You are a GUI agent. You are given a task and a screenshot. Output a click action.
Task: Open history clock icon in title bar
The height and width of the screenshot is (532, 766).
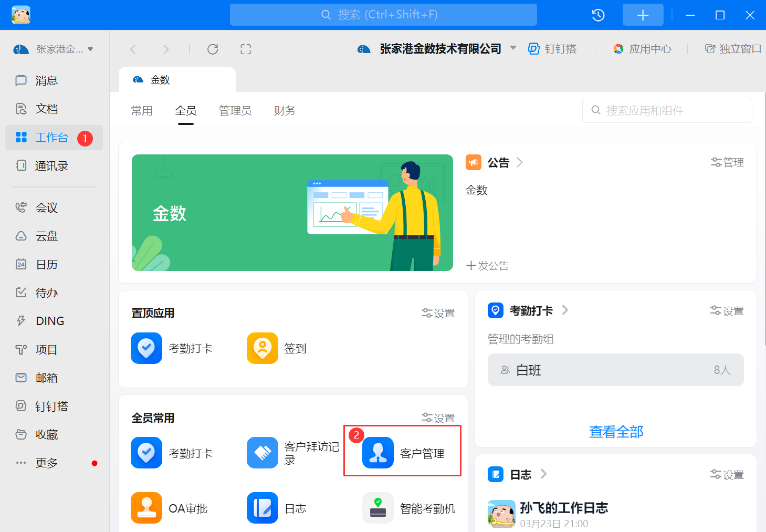coord(598,15)
